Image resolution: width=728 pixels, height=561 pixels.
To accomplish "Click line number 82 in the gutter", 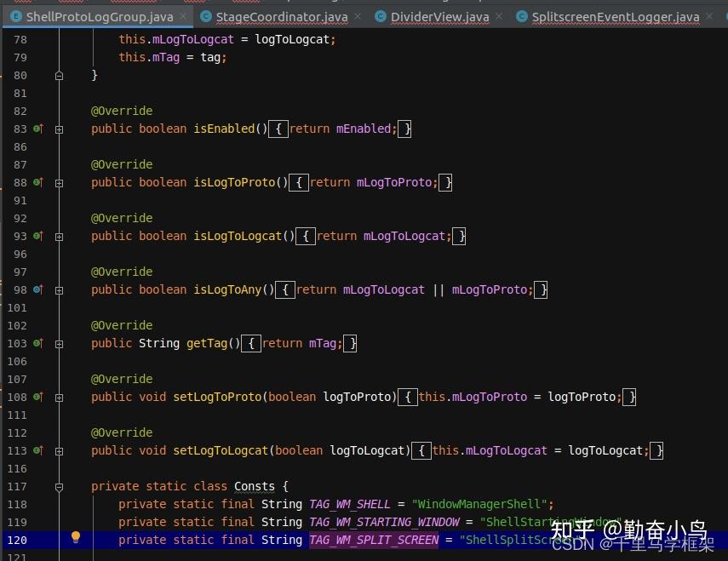I will click(20, 111).
